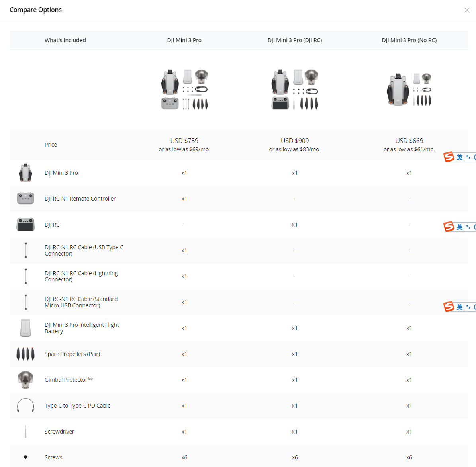Screen dimensions: 476x467
Task: Click the Spare Propellers icon
Action: click(x=25, y=354)
